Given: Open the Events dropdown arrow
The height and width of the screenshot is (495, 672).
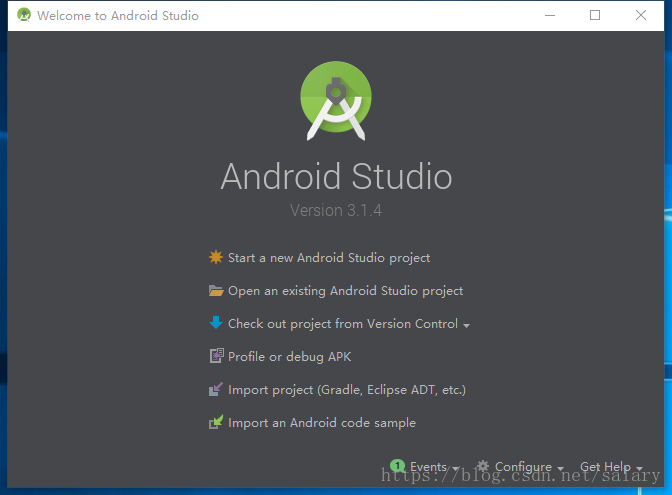Looking at the screenshot, I should (x=456, y=468).
